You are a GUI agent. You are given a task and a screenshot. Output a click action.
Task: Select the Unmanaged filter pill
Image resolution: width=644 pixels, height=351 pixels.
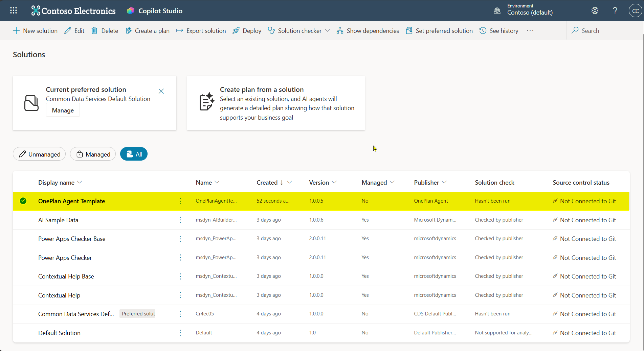(39, 154)
